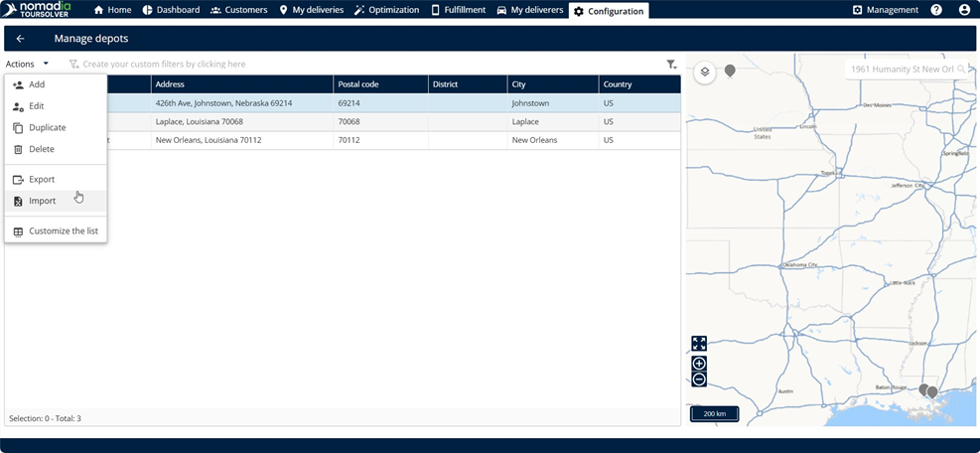Click the map zoom in button
This screenshot has height=453, width=980.
(x=699, y=364)
